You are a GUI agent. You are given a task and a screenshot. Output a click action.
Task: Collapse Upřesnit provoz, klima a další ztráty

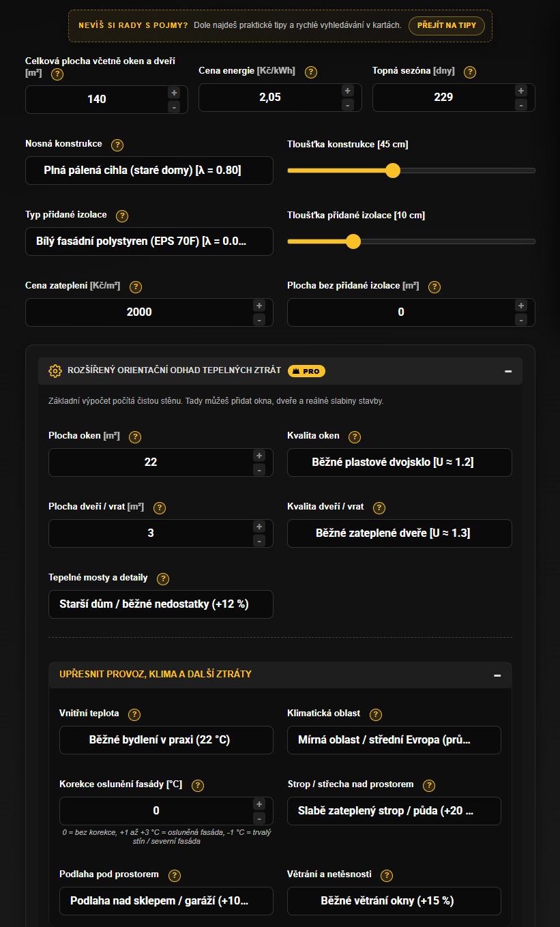[497, 675]
